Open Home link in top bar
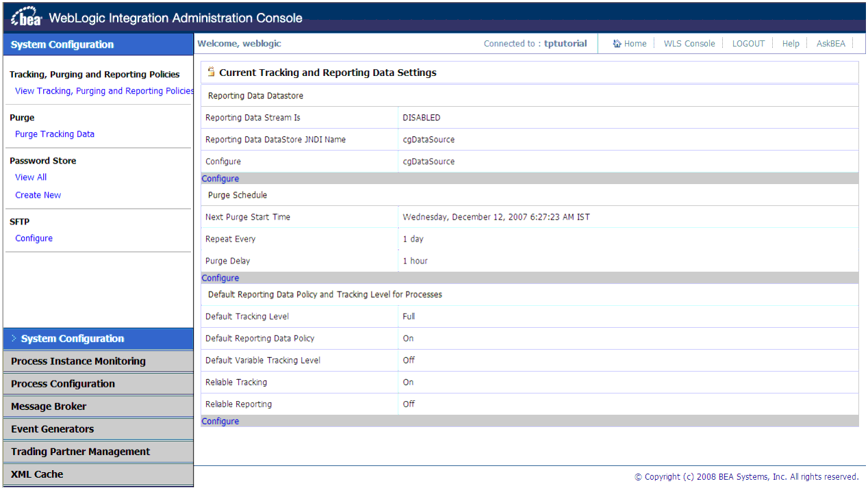The width and height of the screenshot is (868, 490). tap(635, 44)
